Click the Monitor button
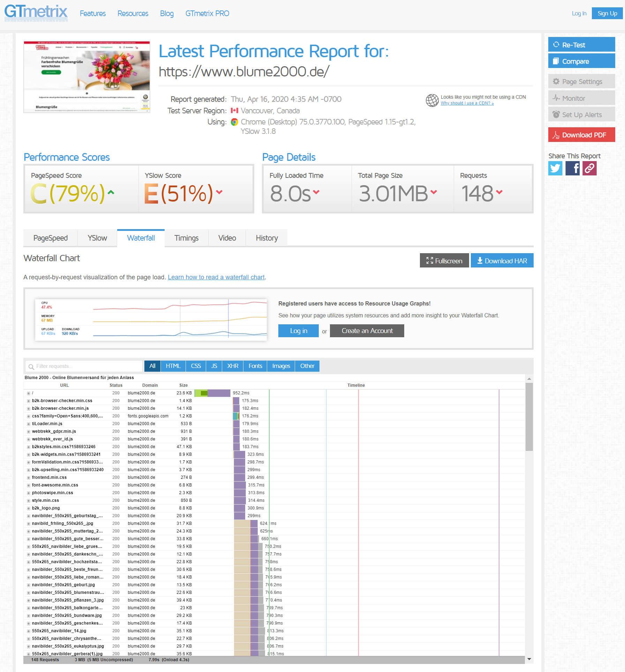Image resolution: width=625 pixels, height=672 pixels. coord(581,98)
